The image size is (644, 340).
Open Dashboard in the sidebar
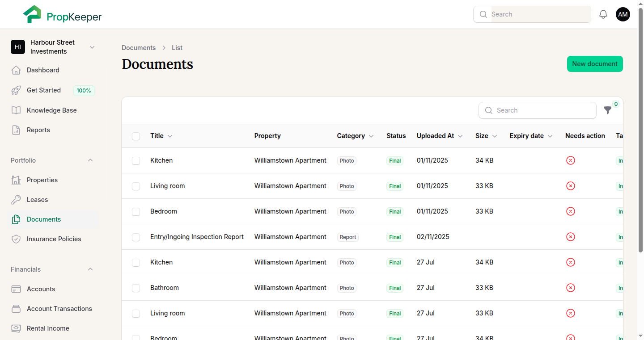(x=53, y=70)
